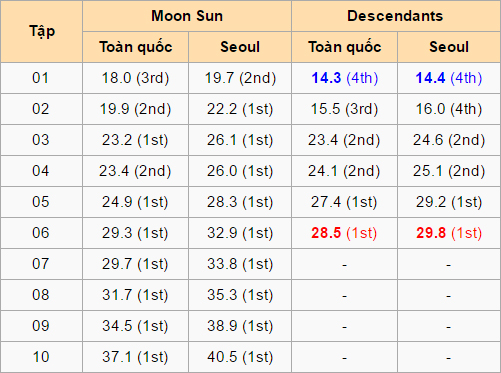Click the 29.3 (1st) cell
The width and height of the screenshot is (501, 373).
pos(135,233)
